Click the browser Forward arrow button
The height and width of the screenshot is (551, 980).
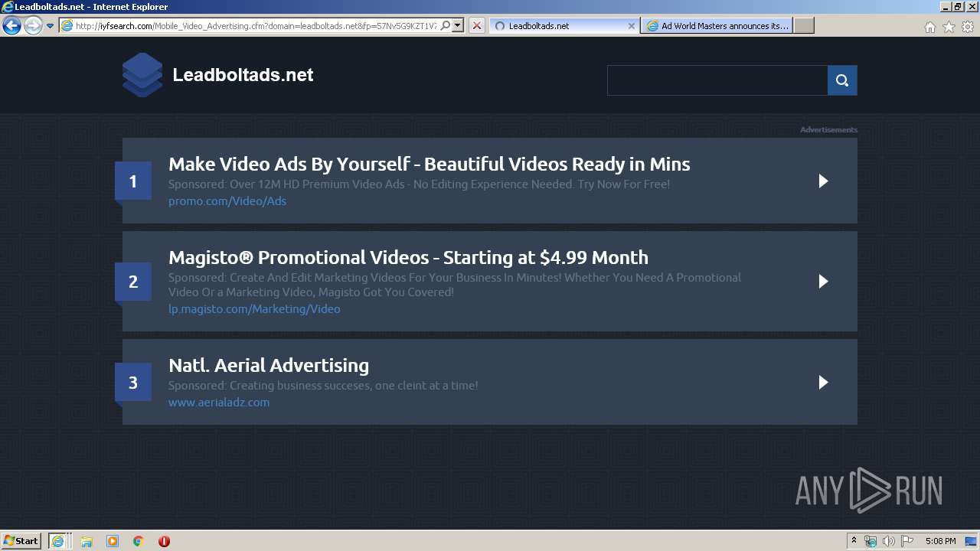(x=33, y=26)
